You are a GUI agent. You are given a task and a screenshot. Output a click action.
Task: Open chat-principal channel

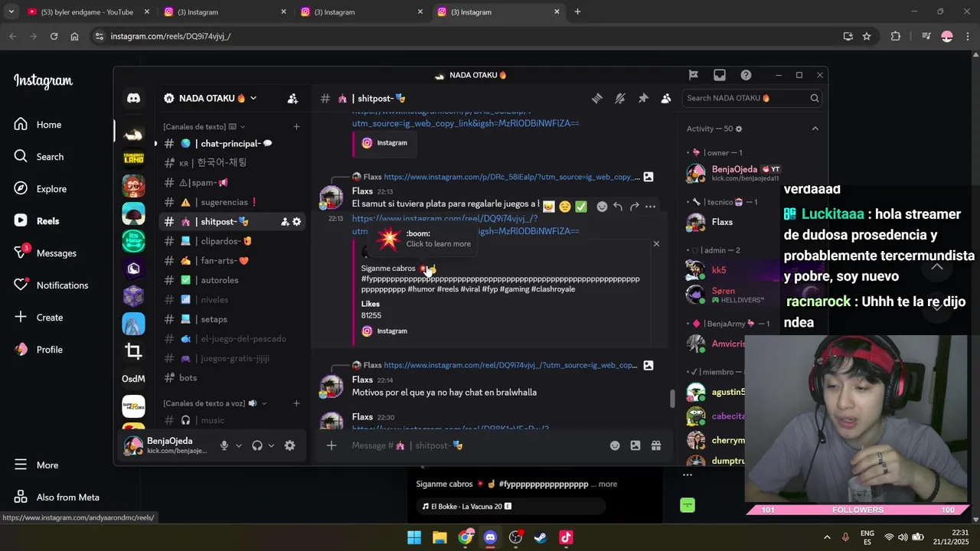click(x=233, y=144)
